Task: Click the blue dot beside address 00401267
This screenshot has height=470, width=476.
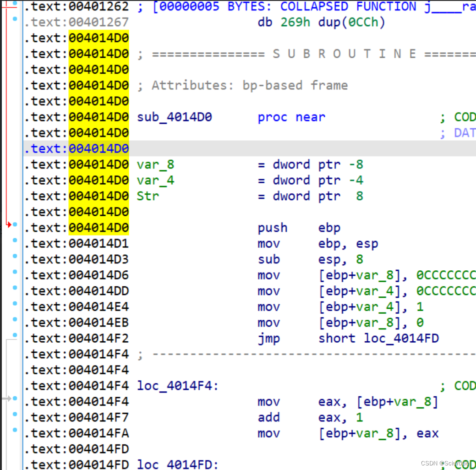Action: pyautogui.click(x=15, y=19)
